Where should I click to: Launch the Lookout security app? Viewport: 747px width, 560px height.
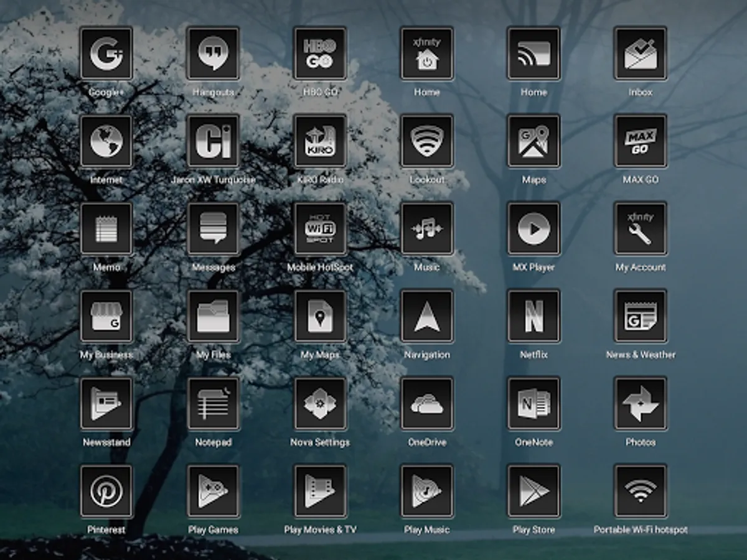click(427, 142)
